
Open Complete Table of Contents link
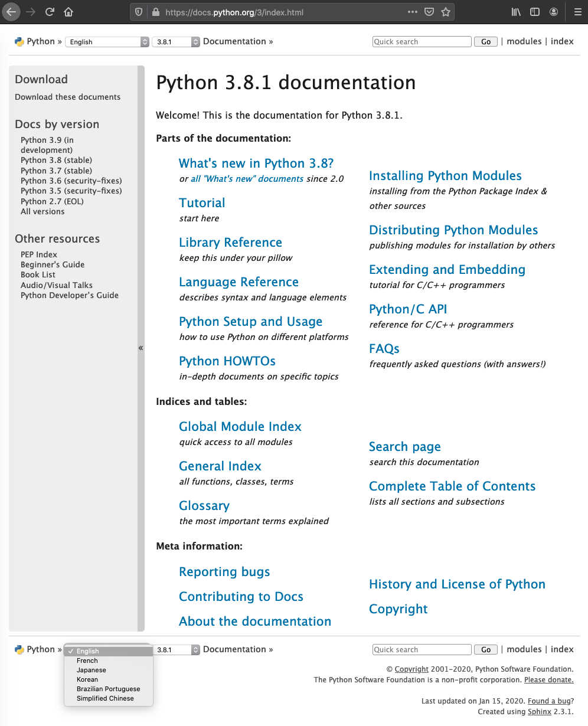pyautogui.click(x=452, y=486)
